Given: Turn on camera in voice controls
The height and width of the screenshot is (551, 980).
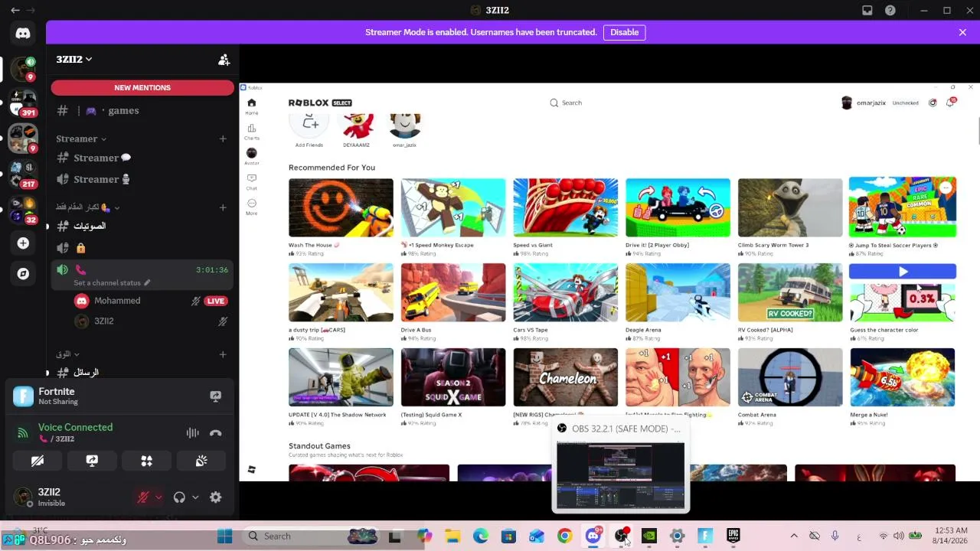Looking at the screenshot, I should [37, 461].
